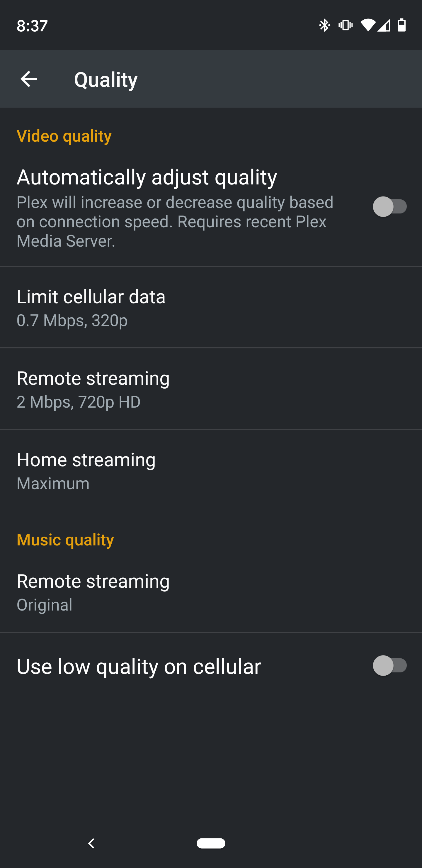The image size is (422, 868).
Task: Tap the battery status icon
Action: tap(401, 25)
